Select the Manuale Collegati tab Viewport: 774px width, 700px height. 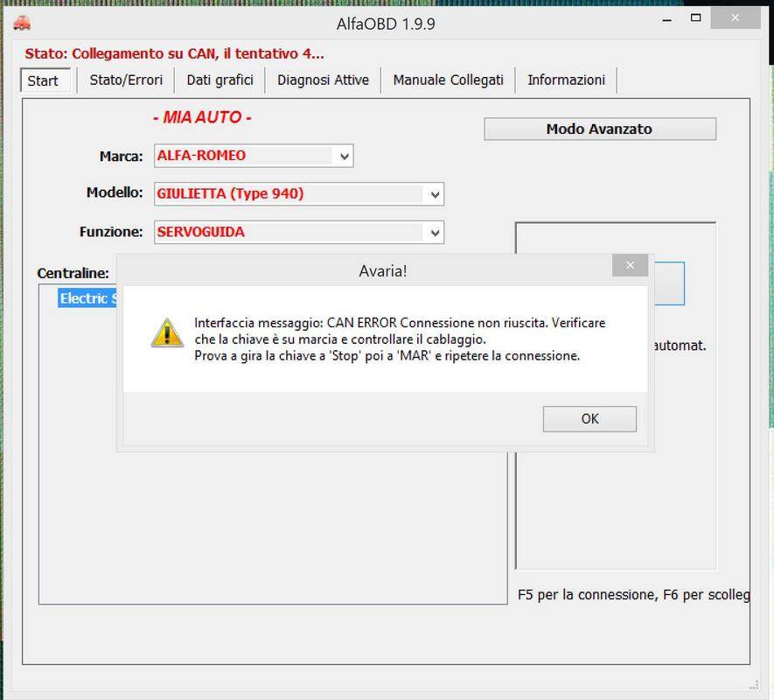click(x=448, y=80)
